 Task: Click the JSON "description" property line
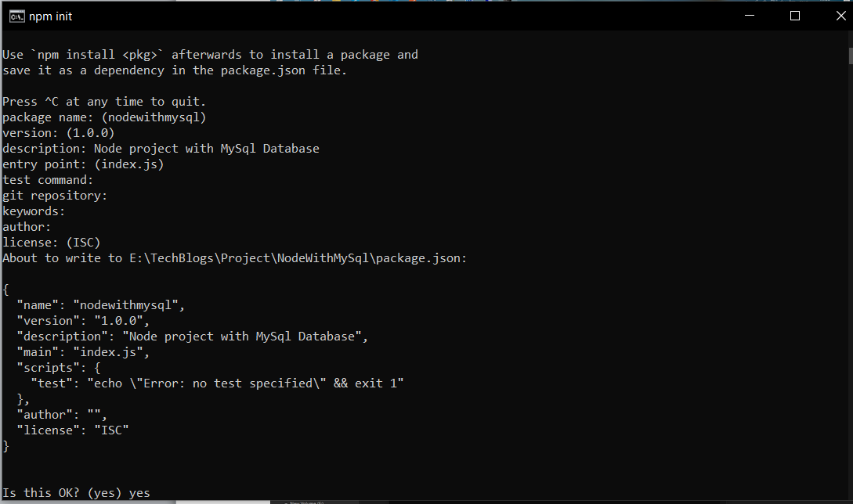pyautogui.click(x=192, y=337)
